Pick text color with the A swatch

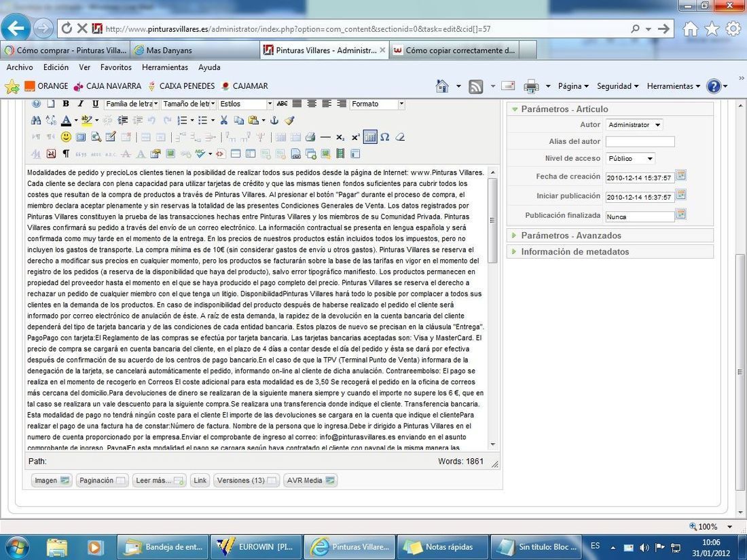pyautogui.click(x=66, y=120)
